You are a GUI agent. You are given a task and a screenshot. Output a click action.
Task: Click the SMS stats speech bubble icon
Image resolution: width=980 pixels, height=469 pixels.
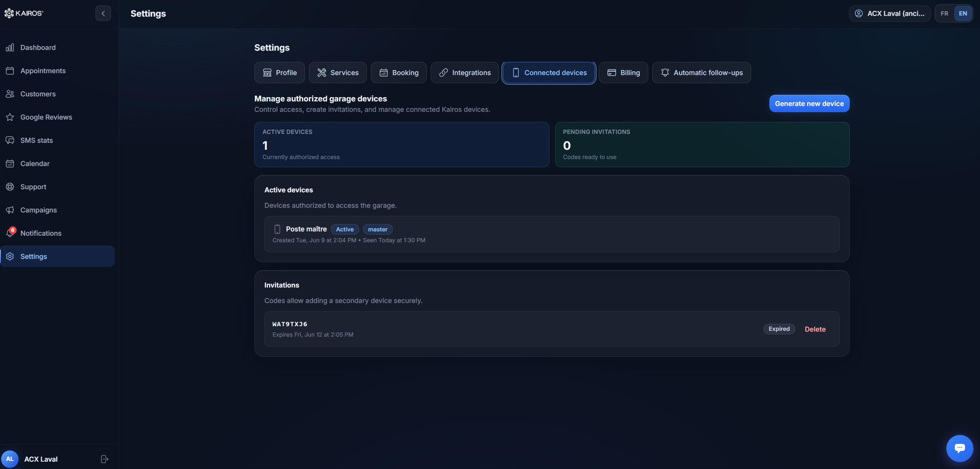click(x=10, y=140)
